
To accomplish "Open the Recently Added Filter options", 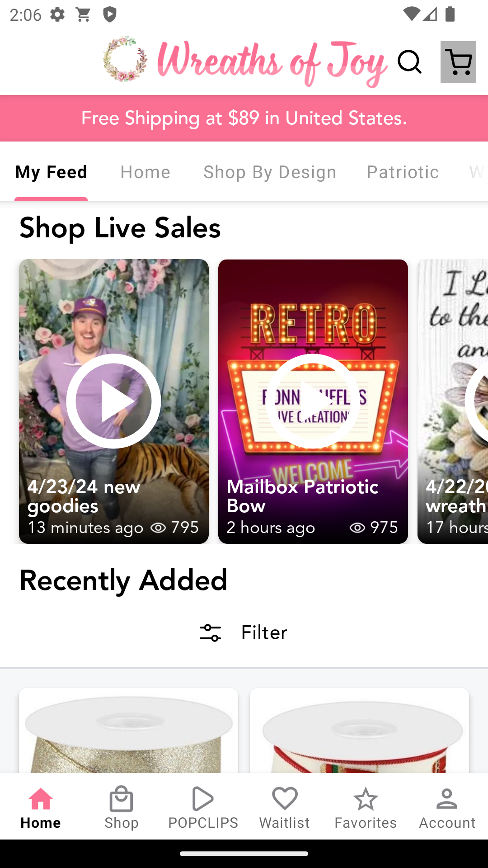I will point(244,632).
